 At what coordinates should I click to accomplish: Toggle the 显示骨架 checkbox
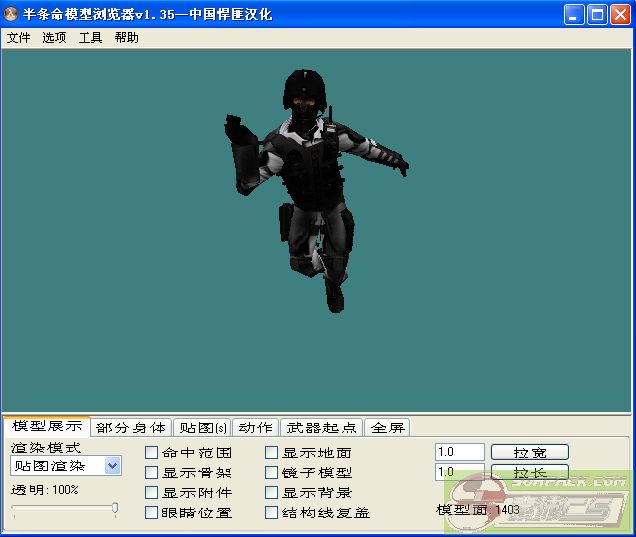point(152,473)
